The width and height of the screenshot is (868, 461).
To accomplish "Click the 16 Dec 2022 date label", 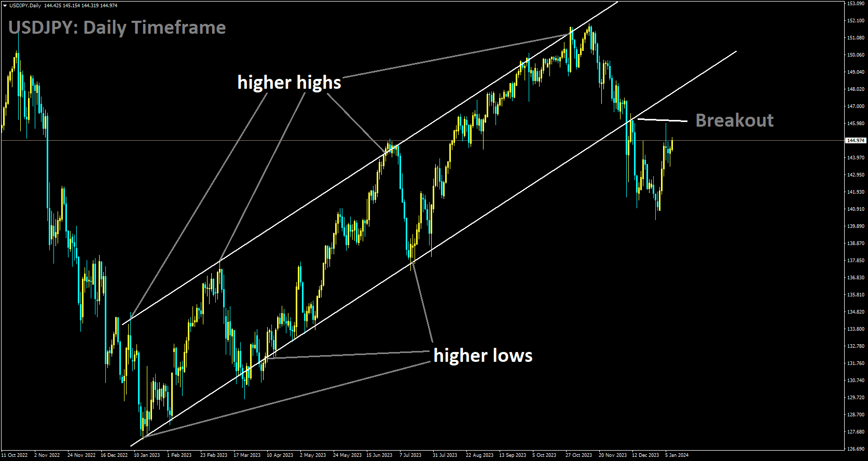I will coord(114,455).
